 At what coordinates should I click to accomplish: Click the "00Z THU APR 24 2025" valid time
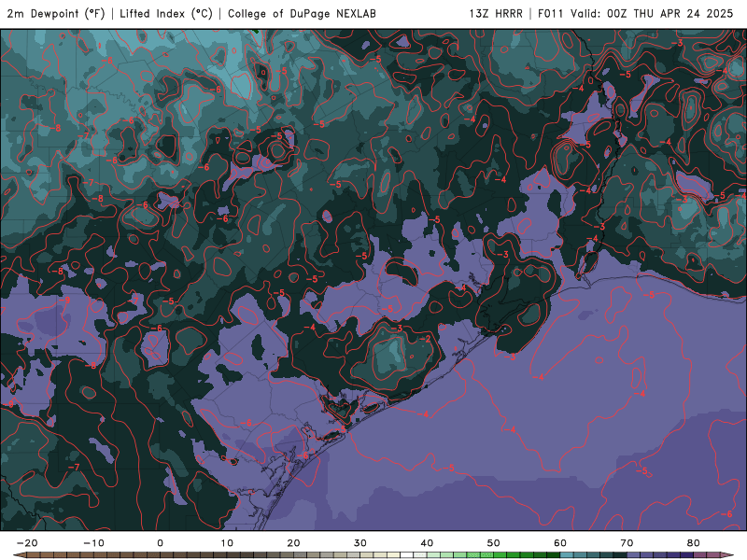click(x=669, y=14)
